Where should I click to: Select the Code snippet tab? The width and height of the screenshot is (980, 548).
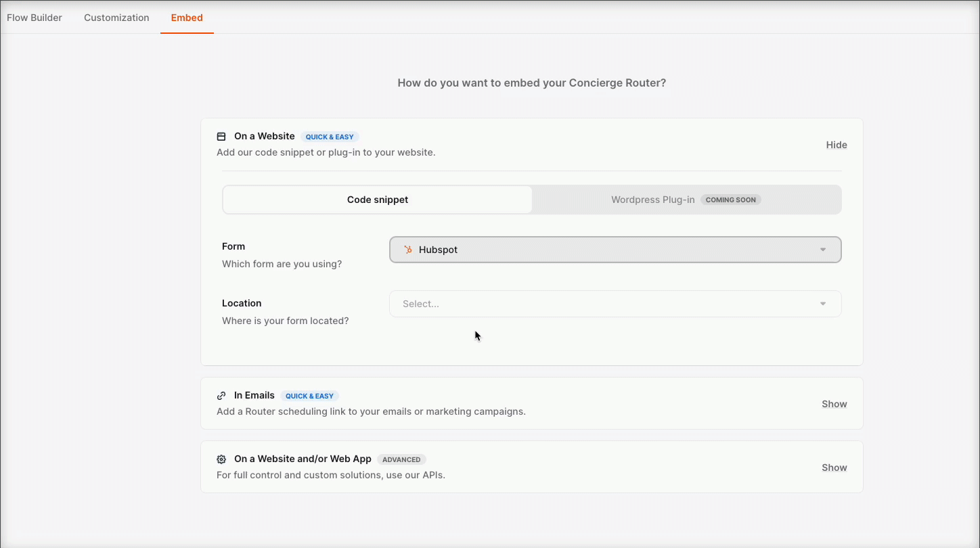coord(377,199)
